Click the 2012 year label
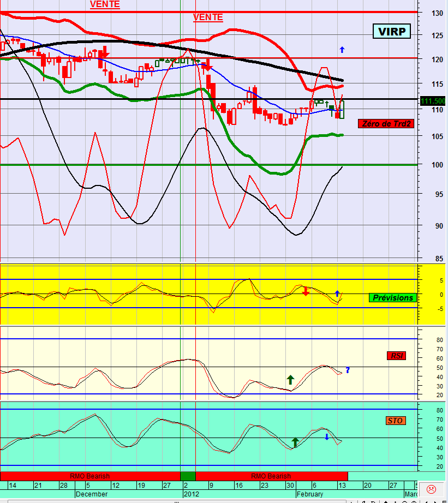This screenshot has width=448, height=503. pos(192,494)
